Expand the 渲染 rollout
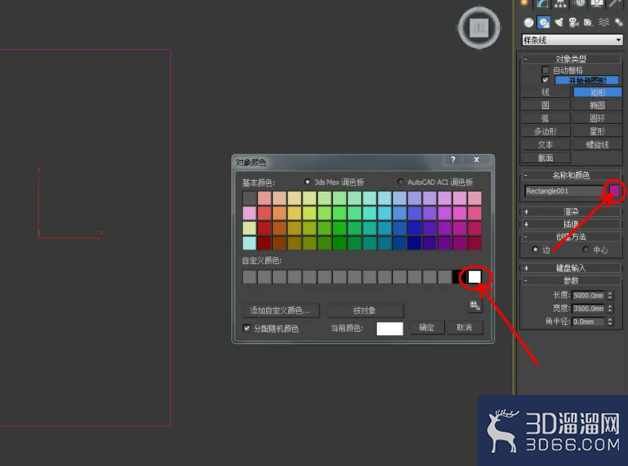This screenshot has width=628, height=466. click(571, 211)
